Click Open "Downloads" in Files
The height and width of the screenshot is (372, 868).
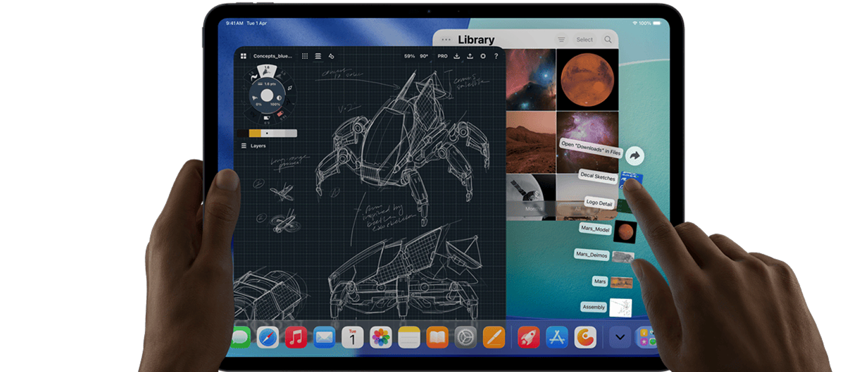coord(591,148)
